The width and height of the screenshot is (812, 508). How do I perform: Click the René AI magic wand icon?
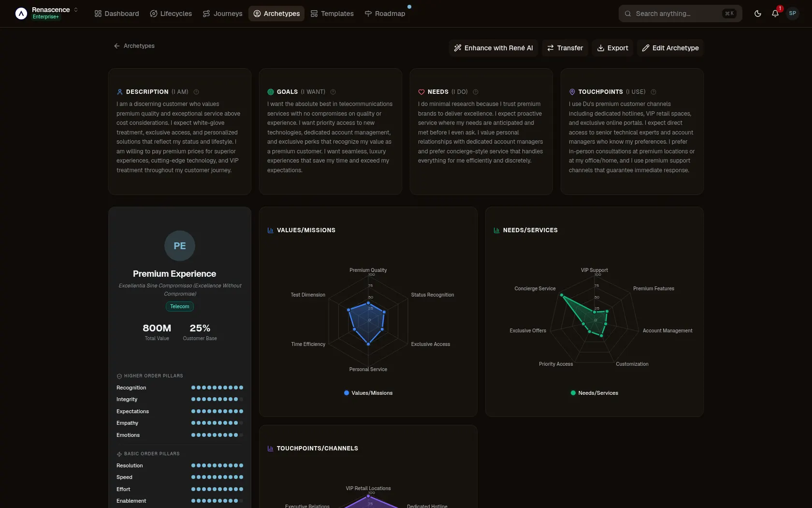click(x=458, y=48)
